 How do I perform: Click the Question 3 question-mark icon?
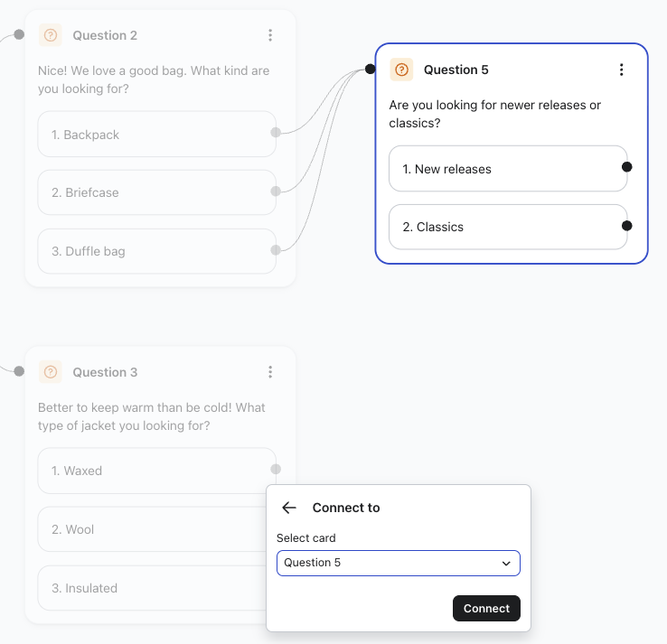pyautogui.click(x=51, y=372)
